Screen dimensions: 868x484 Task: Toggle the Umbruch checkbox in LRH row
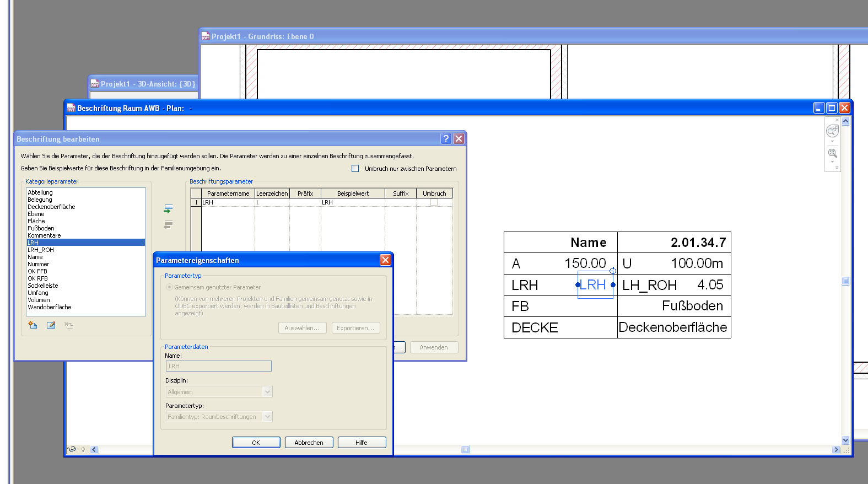(434, 202)
